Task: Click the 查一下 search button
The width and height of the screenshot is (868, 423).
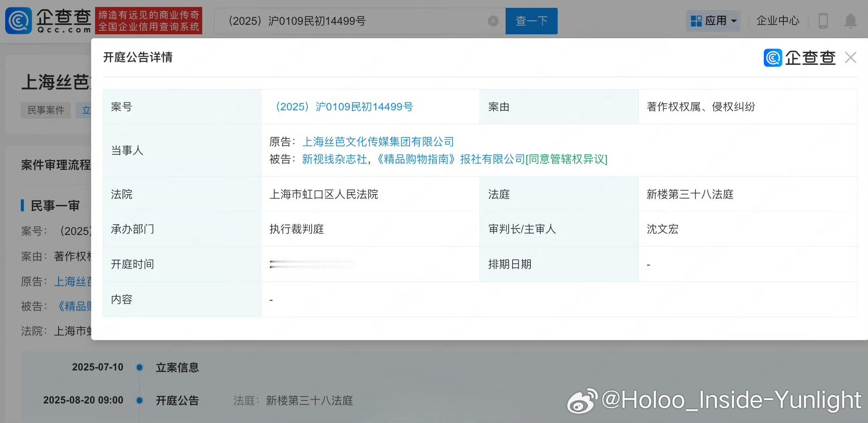Action: coord(531,20)
